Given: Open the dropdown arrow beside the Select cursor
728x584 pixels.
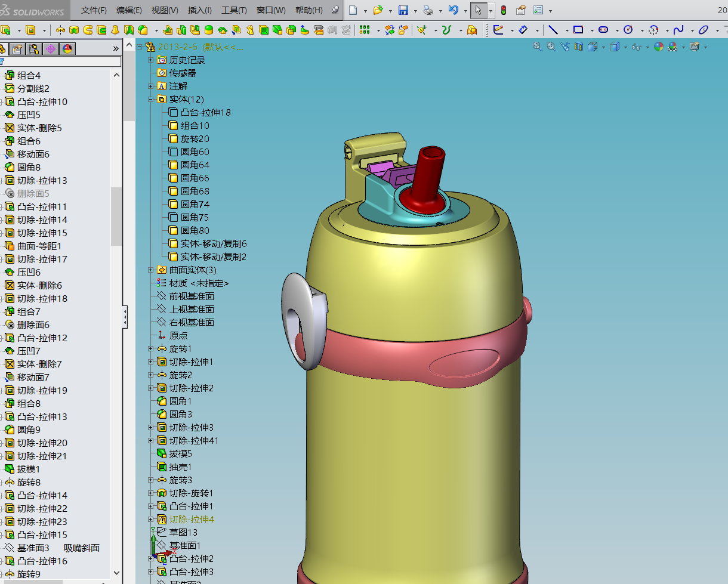Looking at the screenshot, I should (491, 11).
